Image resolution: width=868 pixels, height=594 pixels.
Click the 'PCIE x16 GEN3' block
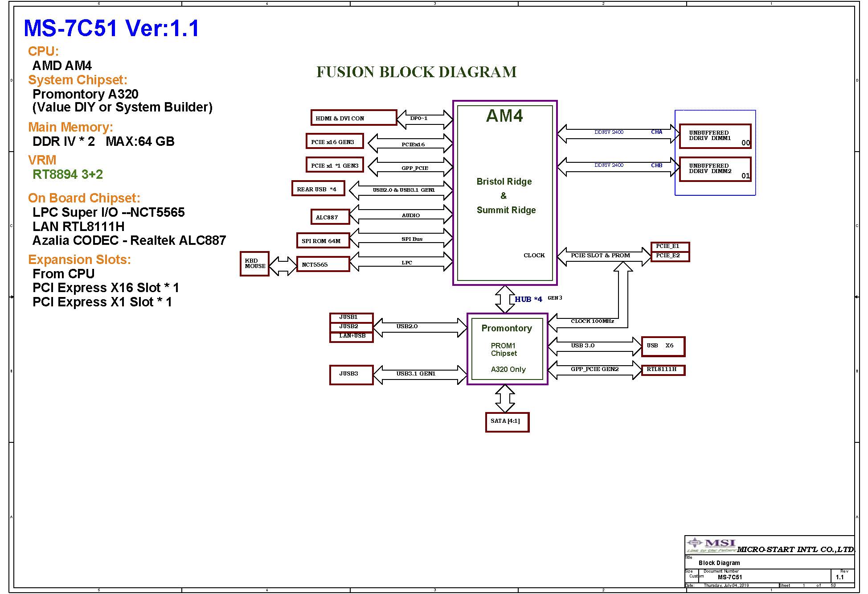(335, 141)
